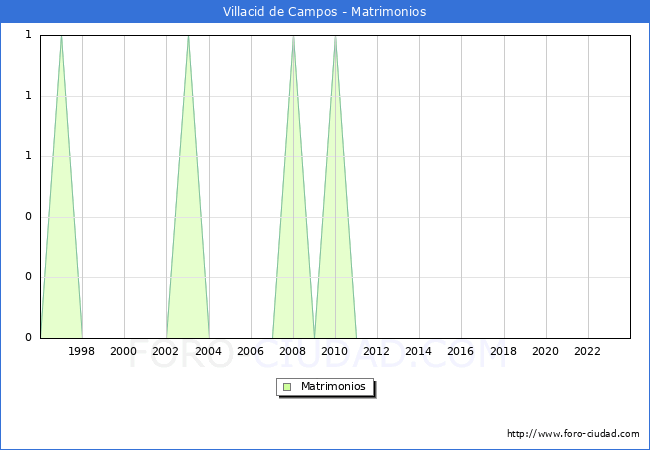Image resolution: width=650 pixels, height=450 pixels.
Task: Select the 2014 year label
Action: (x=419, y=351)
